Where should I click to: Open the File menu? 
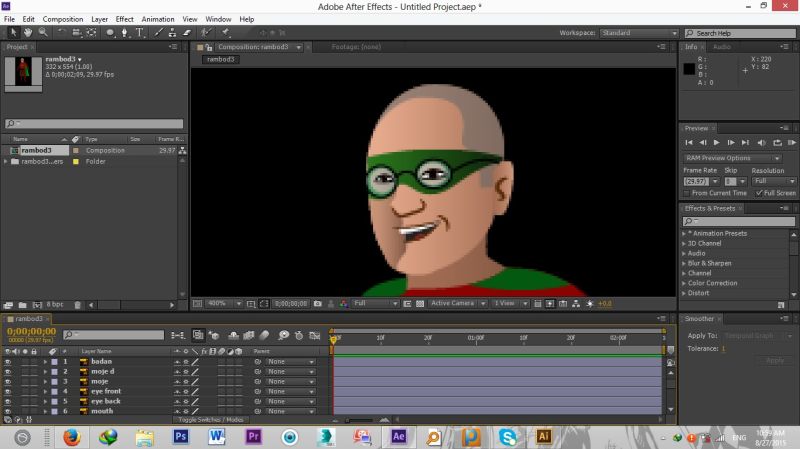[9, 19]
